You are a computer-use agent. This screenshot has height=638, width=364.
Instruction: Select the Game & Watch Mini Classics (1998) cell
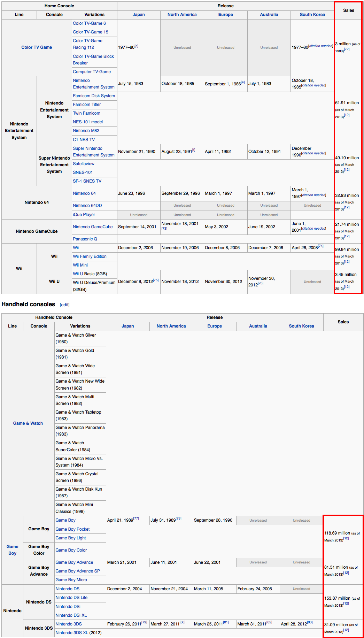[80, 508]
